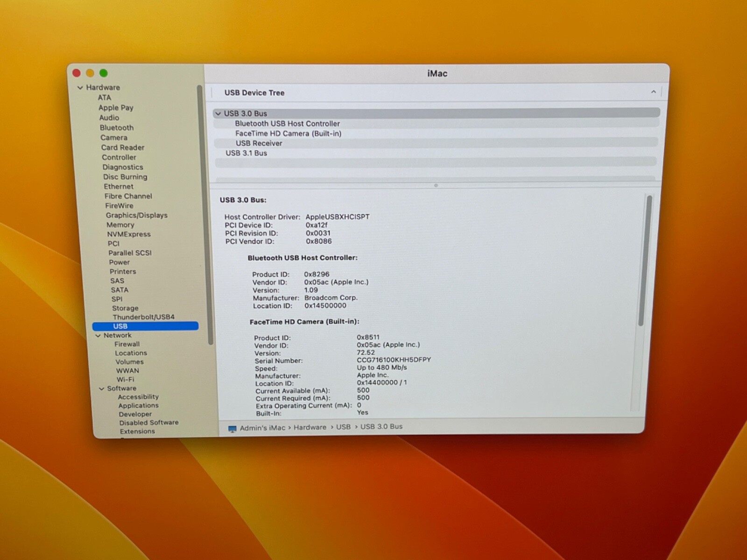
Task: Select FireWire in the sidebar
Action: pos(119,206)
